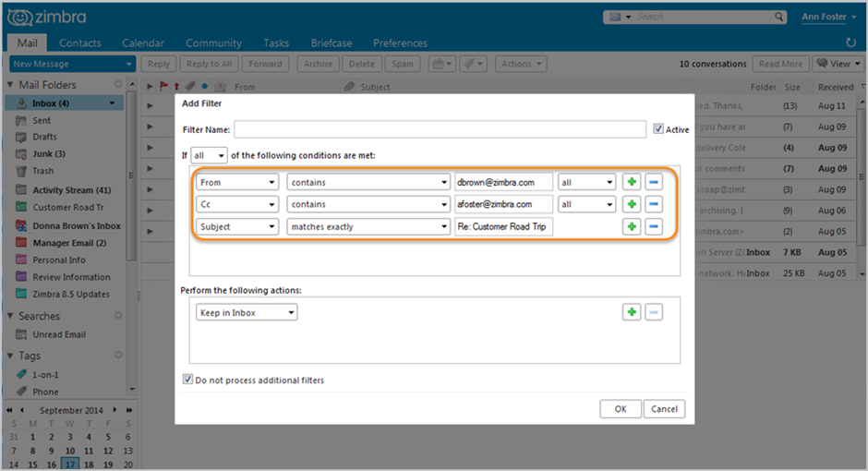Select the 1-on-1 tag
The image size is (868, 471).
pos(45,375)
